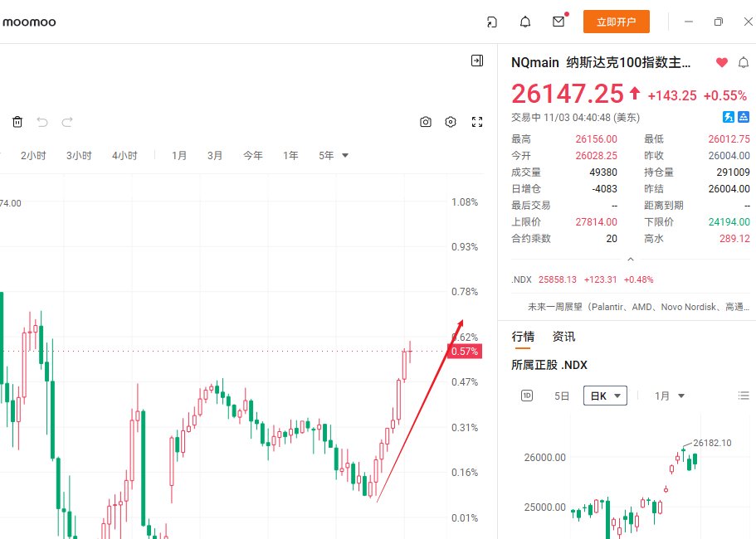Open chart settings gear icon
756x539 pixels.
(451, 122)
